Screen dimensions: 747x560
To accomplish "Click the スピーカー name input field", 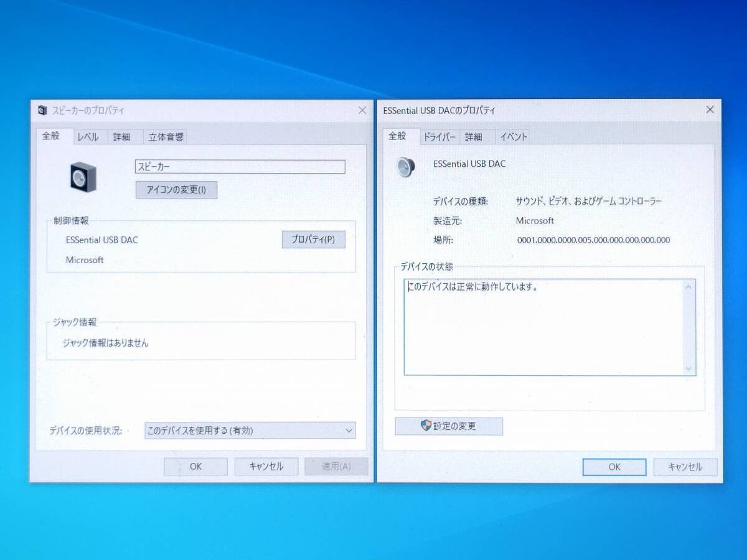I will tap(240, 167).
